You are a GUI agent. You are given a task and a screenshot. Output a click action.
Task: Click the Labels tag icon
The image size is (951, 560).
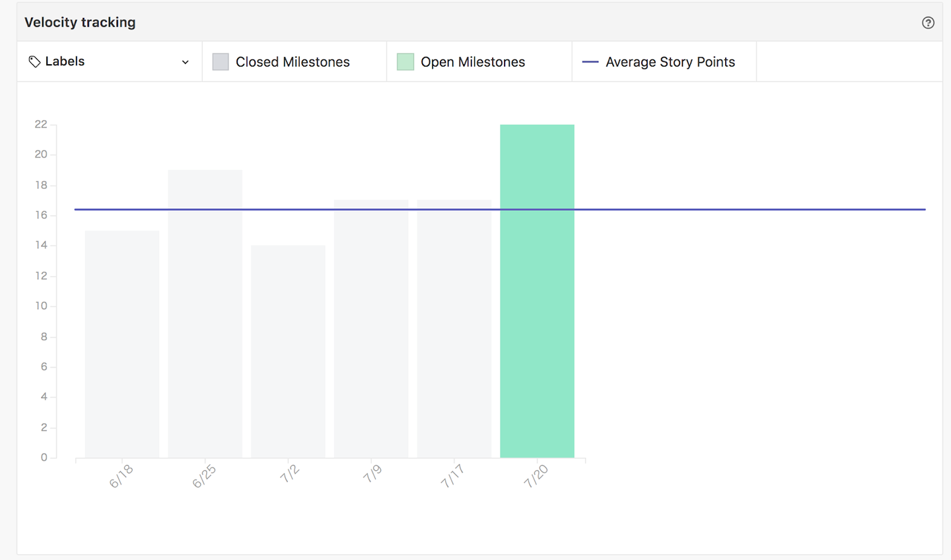click(x=34, y=61)
